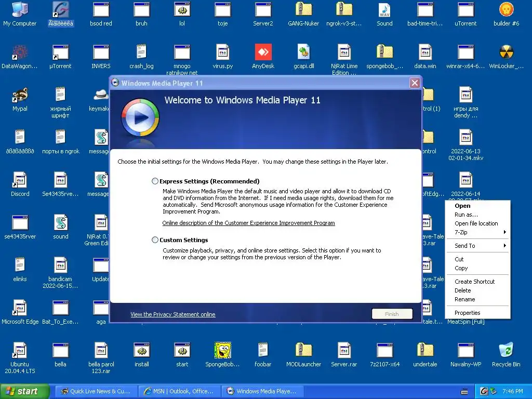Select Express Settings (Recommended) radio button
532x399 pixels.
155,181
